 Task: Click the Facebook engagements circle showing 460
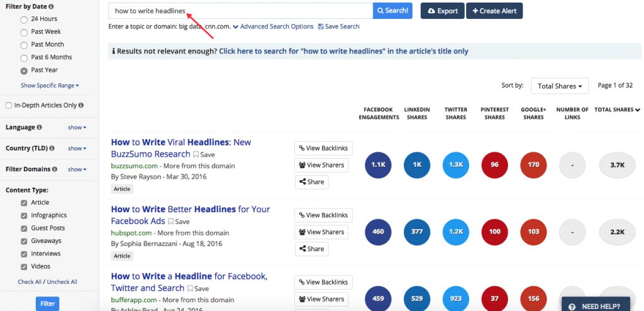[x=378, y=232]
